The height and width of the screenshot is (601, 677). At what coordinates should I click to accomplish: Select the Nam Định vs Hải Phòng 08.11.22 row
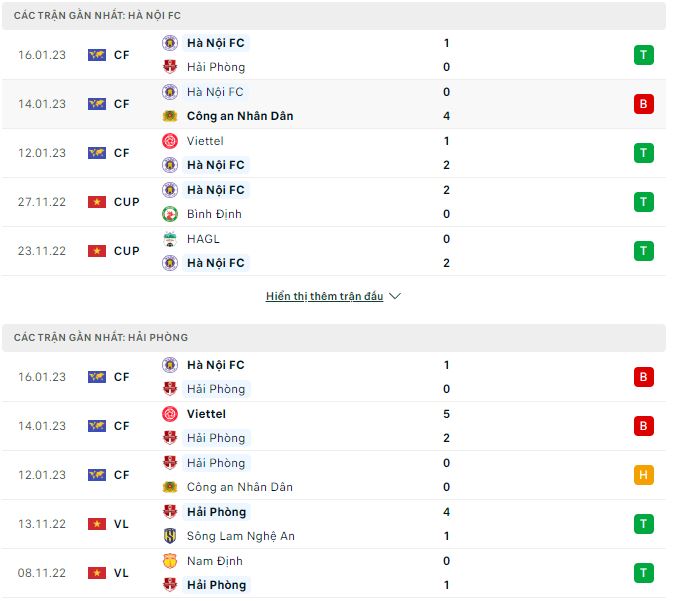[334, 573]
